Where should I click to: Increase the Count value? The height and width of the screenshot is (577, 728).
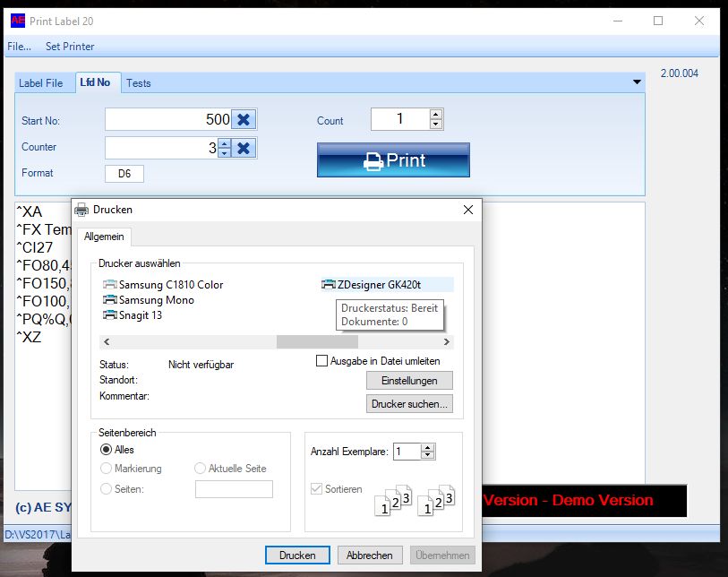435,115
